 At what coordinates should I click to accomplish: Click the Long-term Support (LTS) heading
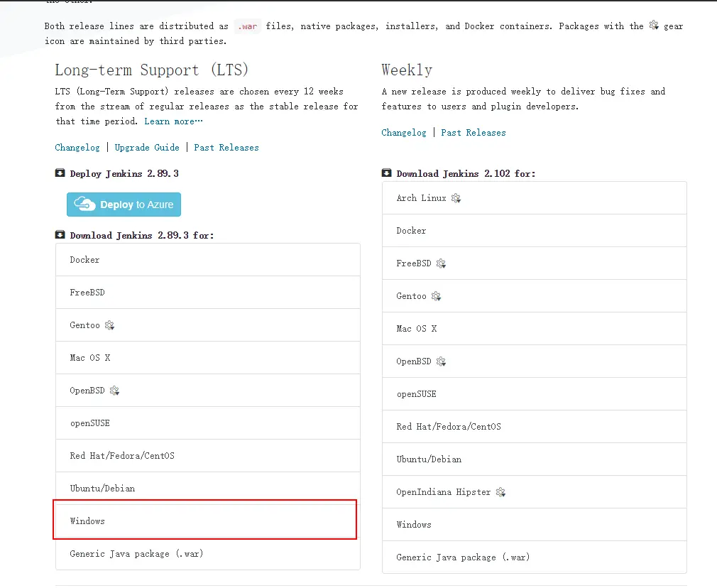pyautogui.click(x=152, y=70)
